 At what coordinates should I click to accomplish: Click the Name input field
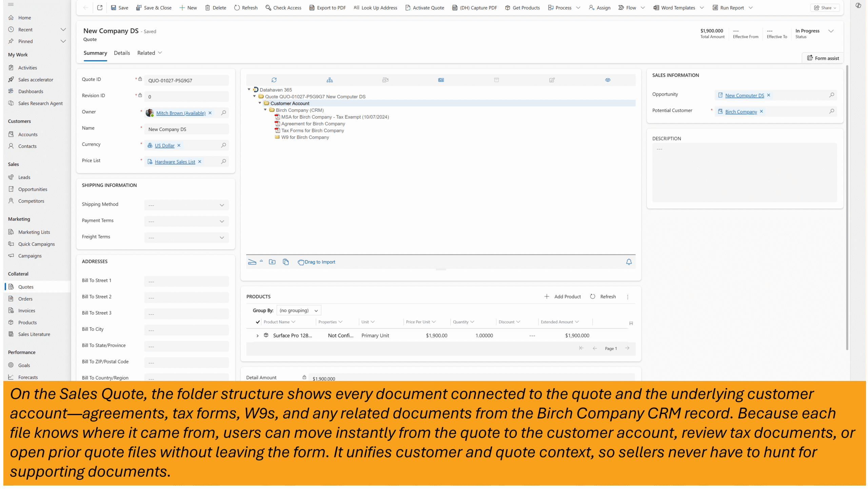click(186, 129)
